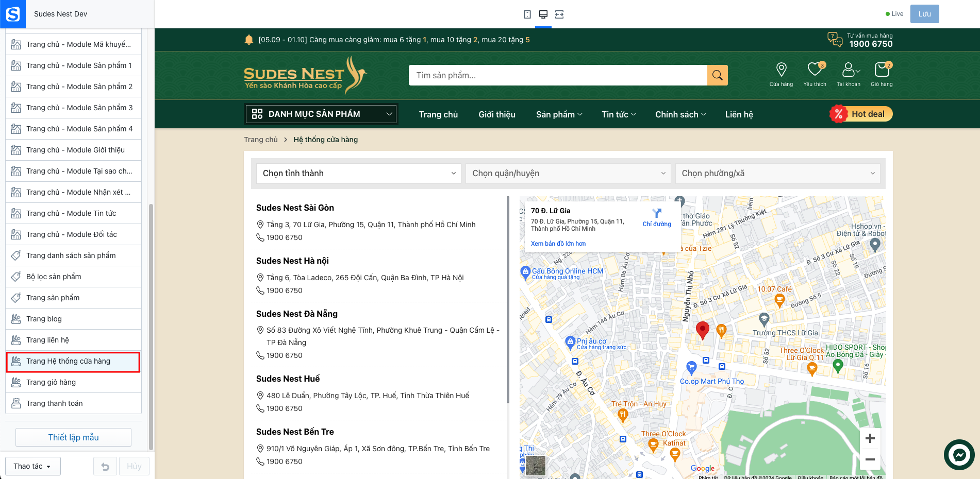Zoom out on the map
The width and height of the screenshot is (980, 479).
pyautogui.click(x=870, y=459)
